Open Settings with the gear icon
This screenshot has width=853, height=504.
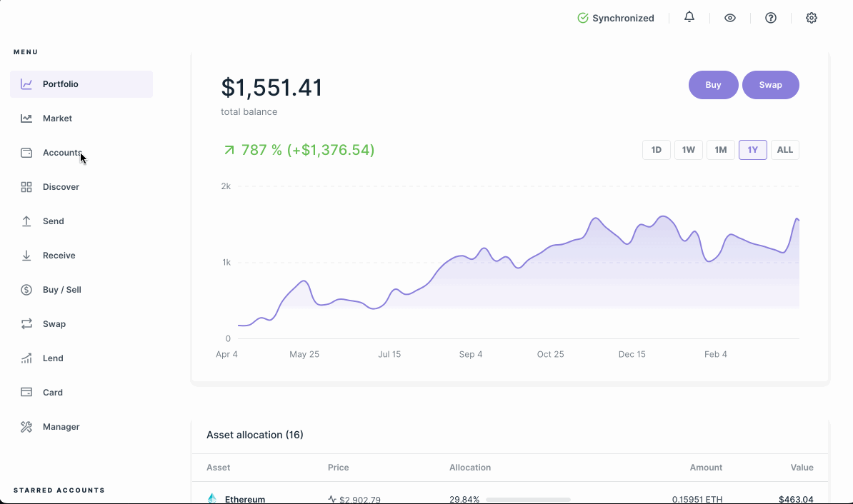[811, 17]
